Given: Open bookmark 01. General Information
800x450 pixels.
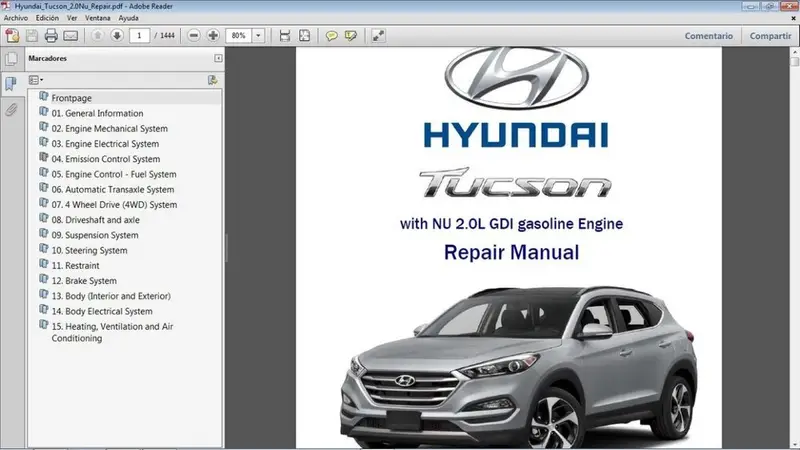Looking at the screenshot, I should (x=97, y=113).
